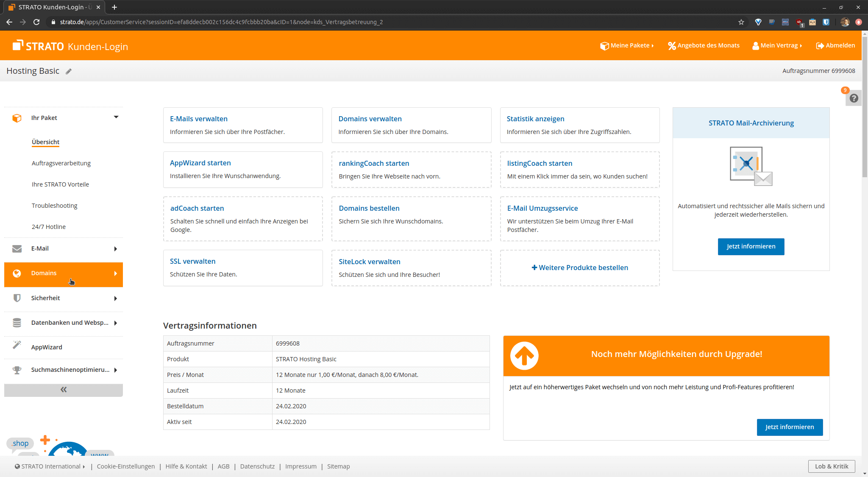
Task: Click the browser address bar URL
Action: tap(221, 22)
